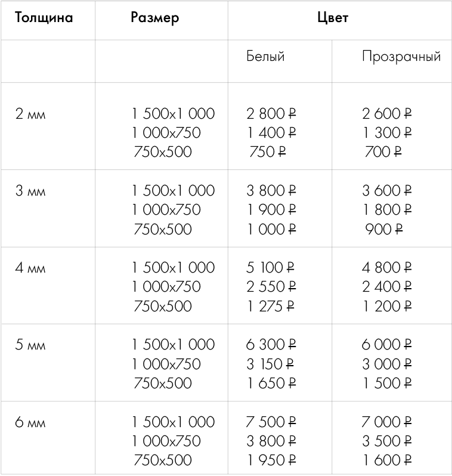Select the 6 мм thickness label
This screenshot has height=476, width=452.
[30, 423]
